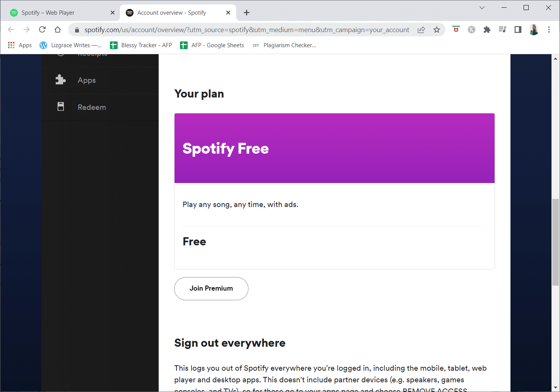The width and height of the screenshot is (560, 392).
Task: Click the Join Premium button
Action: [211, 288]
